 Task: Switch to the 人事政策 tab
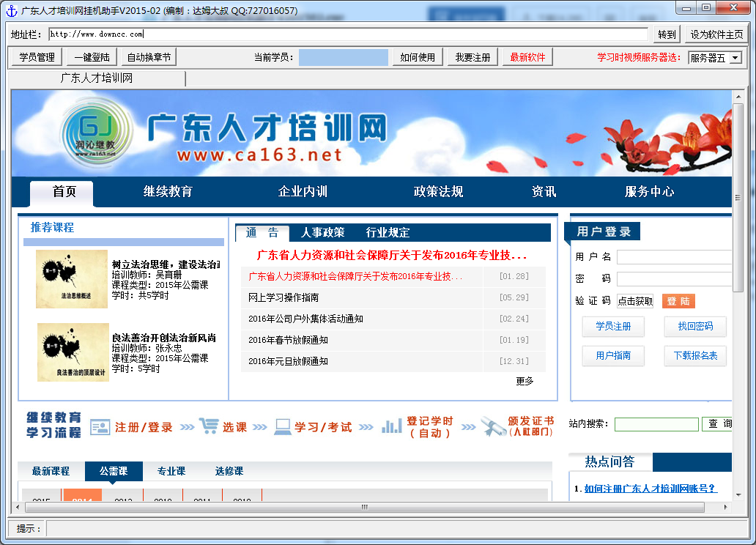tap(322, 233)
